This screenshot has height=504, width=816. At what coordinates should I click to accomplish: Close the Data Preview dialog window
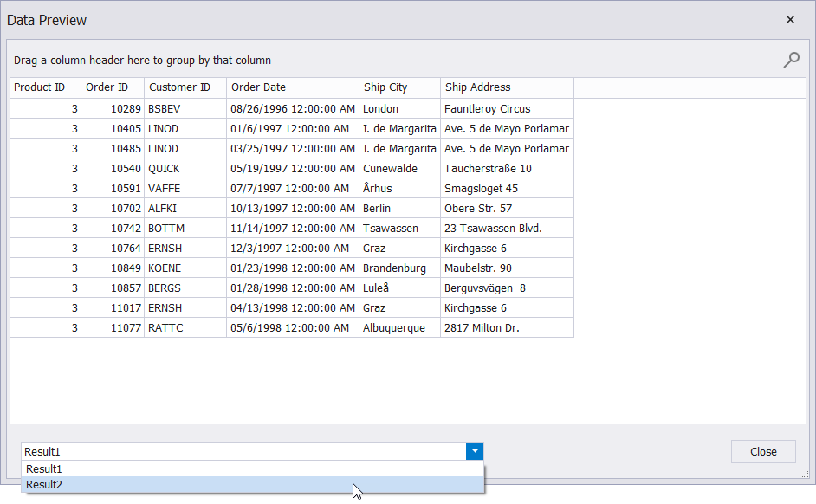[790, 20]
